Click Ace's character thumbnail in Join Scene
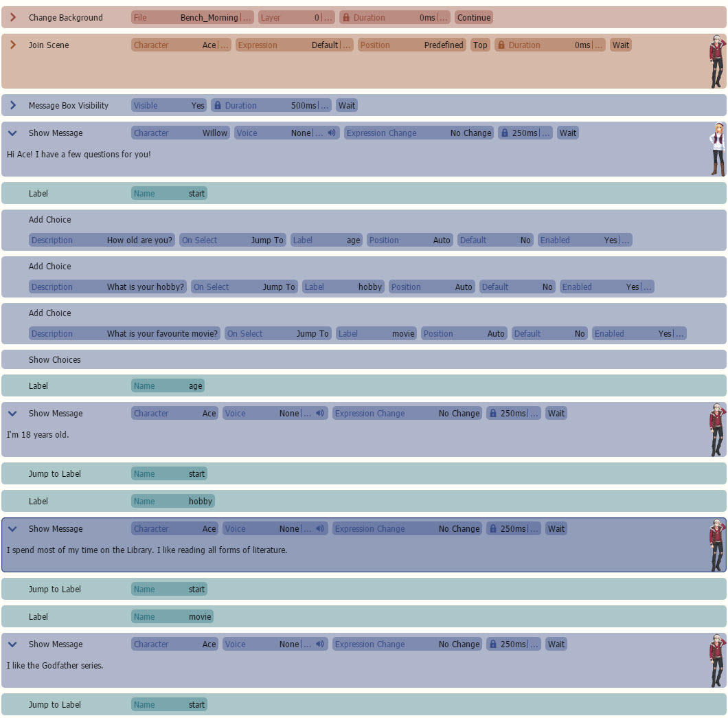This screenshot has height=718, width=728. [x=716, y=62]
